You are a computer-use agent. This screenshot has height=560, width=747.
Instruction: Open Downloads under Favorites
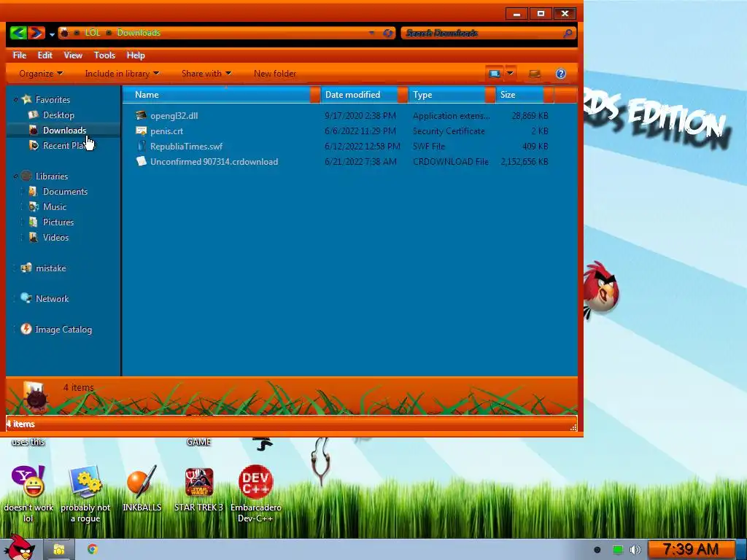(x=64, y=130)
